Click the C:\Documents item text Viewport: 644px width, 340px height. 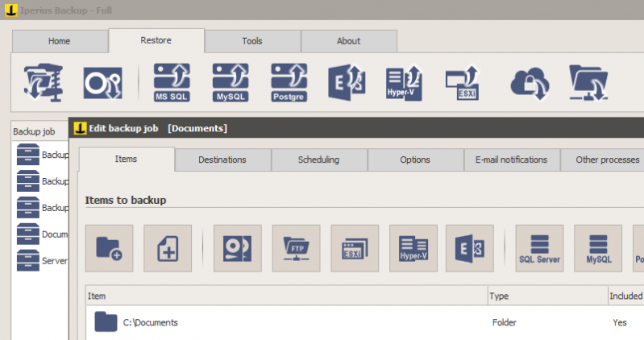(151, 322)
